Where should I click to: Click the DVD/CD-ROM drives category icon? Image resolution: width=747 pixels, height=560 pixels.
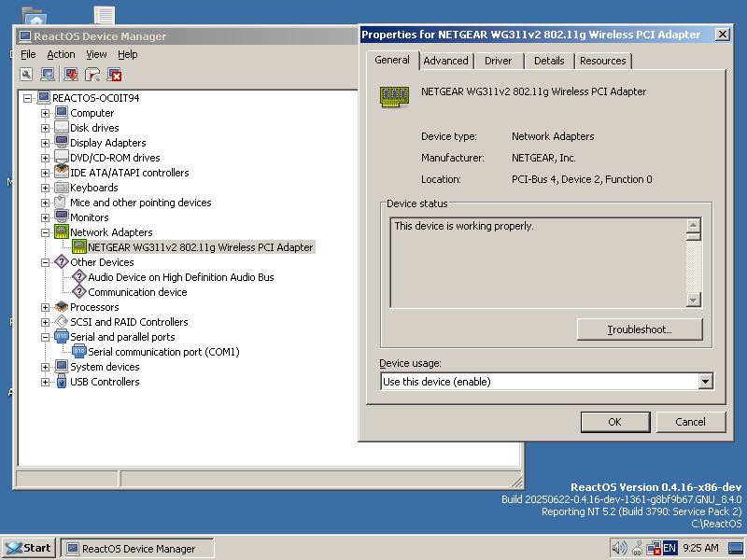62,157
